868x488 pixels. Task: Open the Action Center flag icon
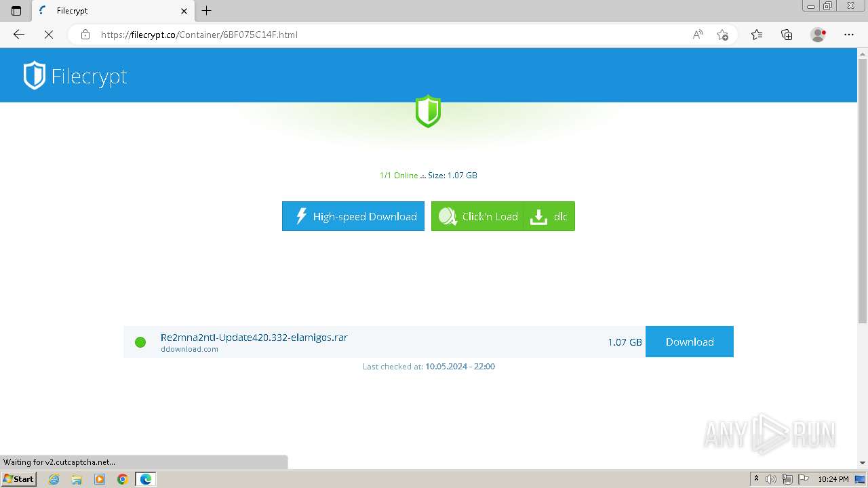803,479
